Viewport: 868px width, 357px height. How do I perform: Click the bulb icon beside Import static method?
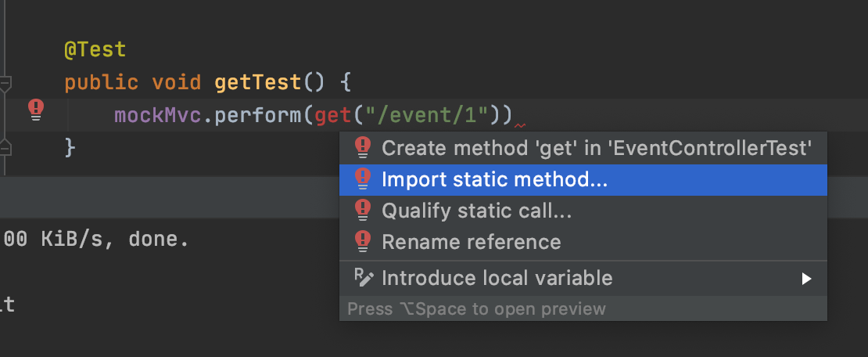point(363,179)
